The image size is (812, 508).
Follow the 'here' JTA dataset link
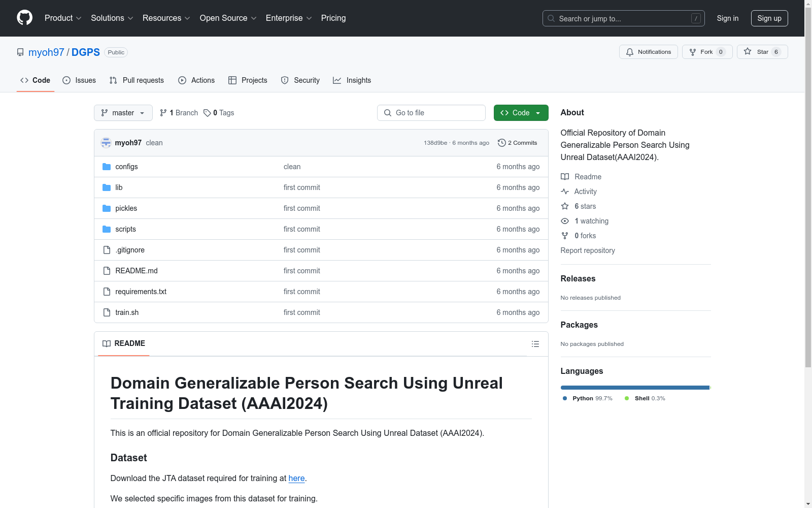[x=296, y=478]
